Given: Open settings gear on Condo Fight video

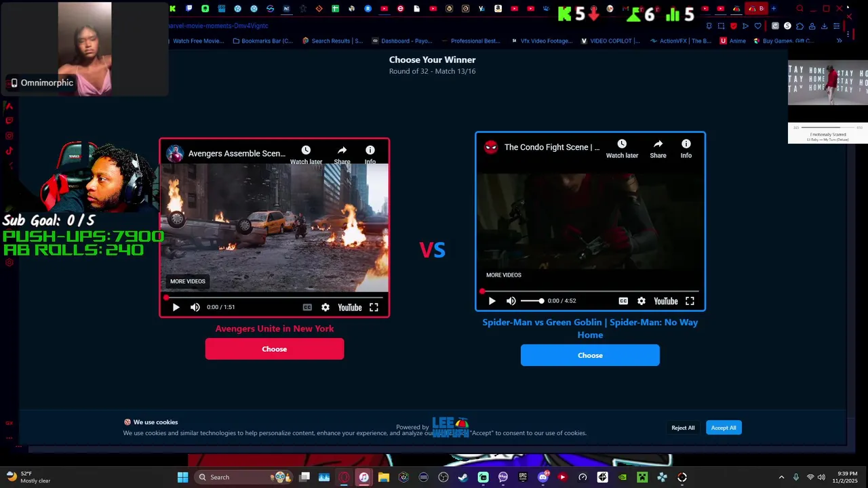Looking at the screenshot, I should click(x=642, y=301).
